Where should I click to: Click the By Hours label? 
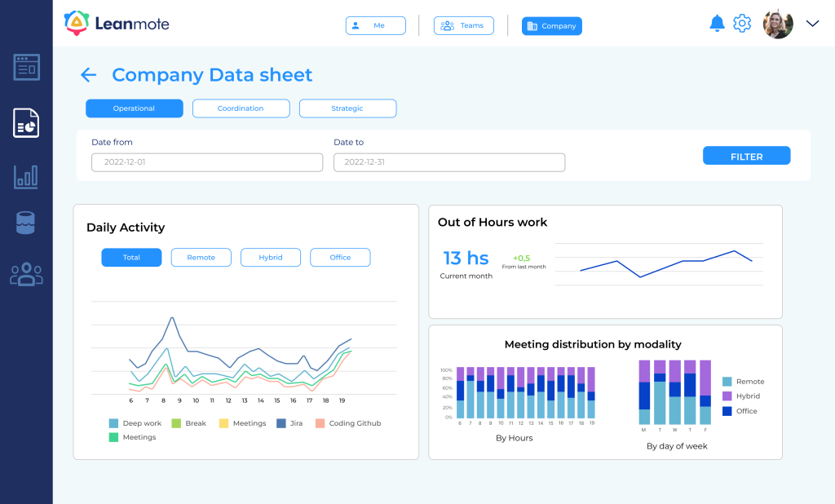pyautogui.click(x=515, y=438)
